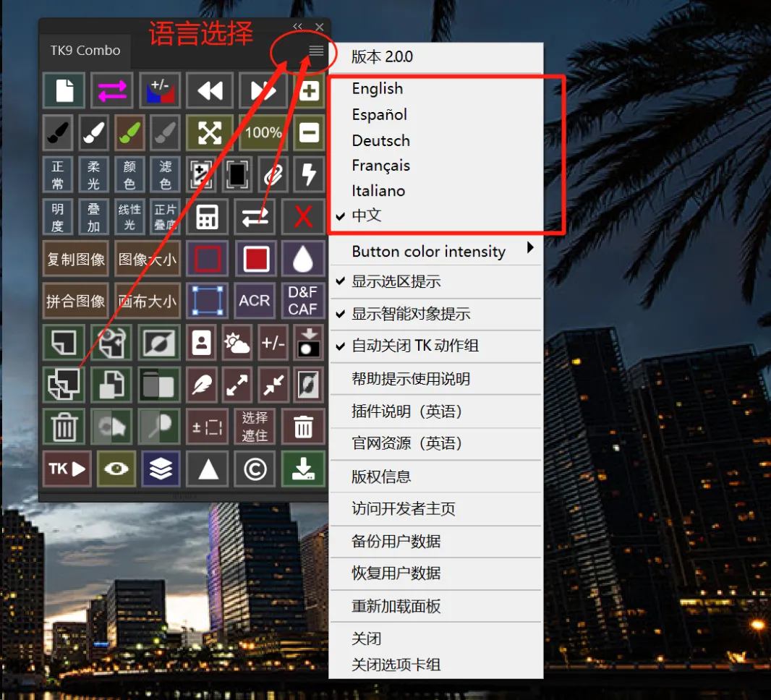771x700 pixels.
Task: Click the green download arrow icon
Action: (303, 469)
